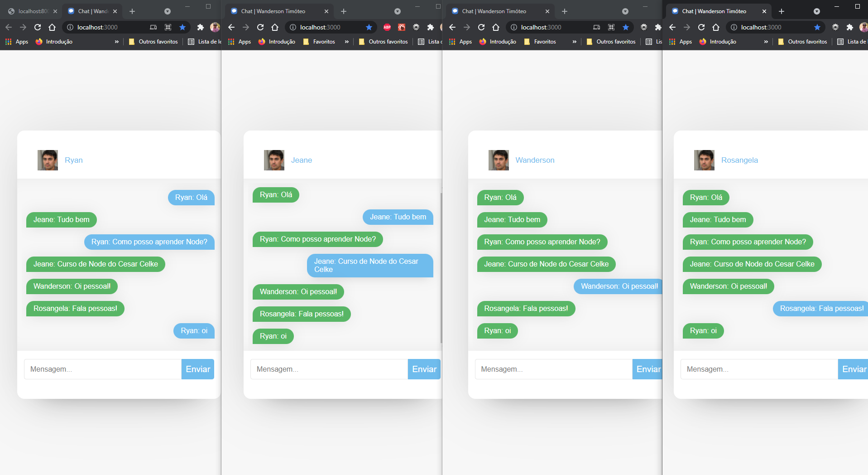Click the Adblock Plus ABP extension icon
This screenshot has width=868, height=475.
coord(387,27)
